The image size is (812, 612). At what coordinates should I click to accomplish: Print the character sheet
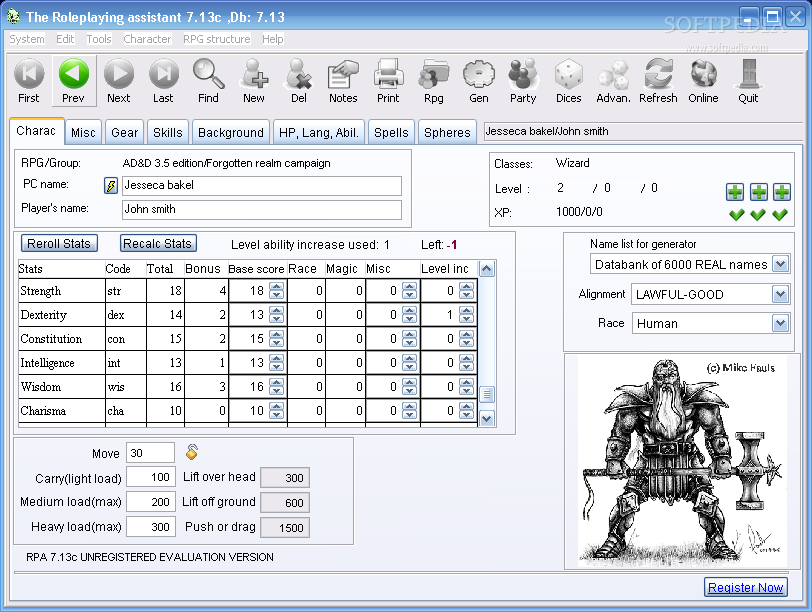coord(388,81)
